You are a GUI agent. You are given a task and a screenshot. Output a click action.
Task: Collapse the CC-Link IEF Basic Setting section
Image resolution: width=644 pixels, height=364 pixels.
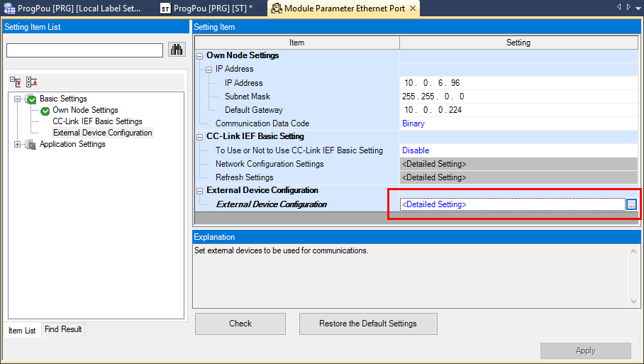coord(200,136)
